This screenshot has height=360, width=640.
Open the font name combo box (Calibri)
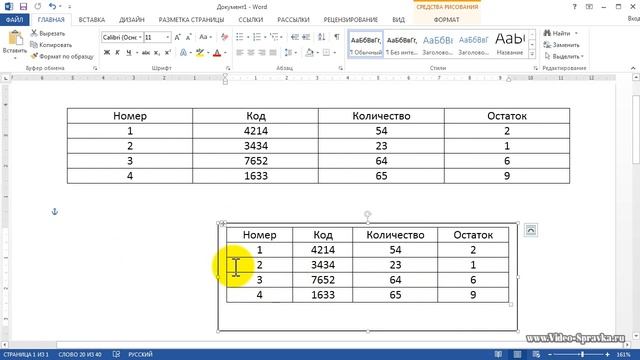pos(122,37)
